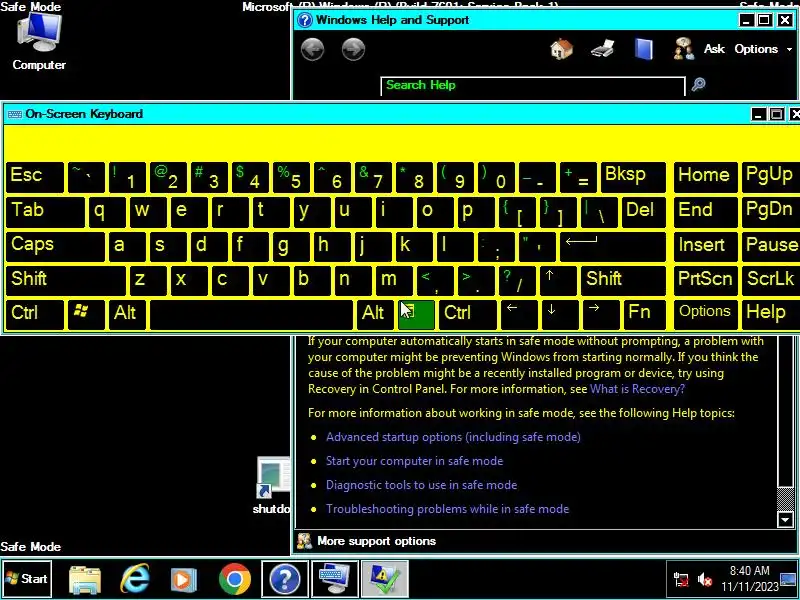This screenshot has height=600, width=800.
Task: Click the network tray icon
Action: (x=681, y=580)
